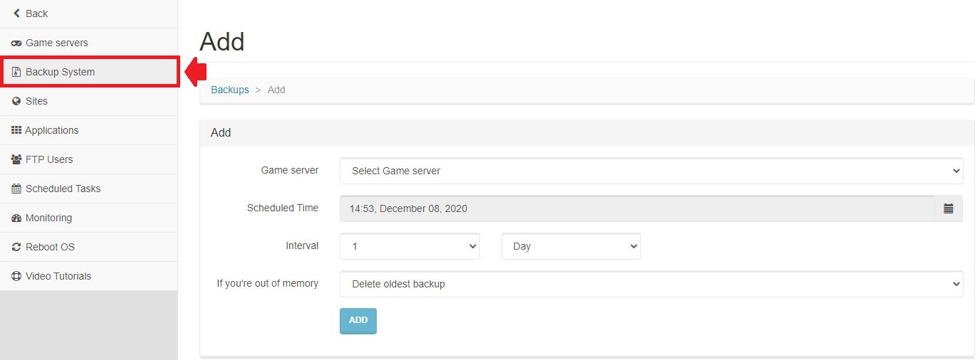This screenshot has height=360, width=980.
Task: Open Monitoring in the sidebar
Action: pyautogui.click(x=88, y=218)
